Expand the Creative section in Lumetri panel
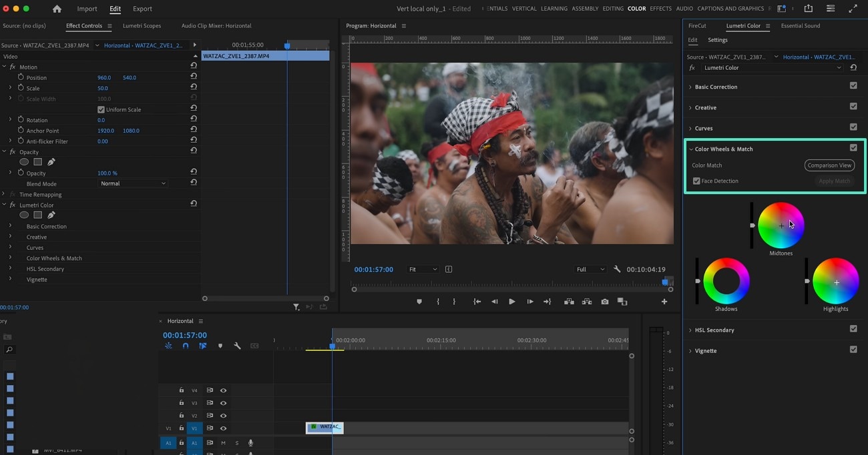The image size is (868, 455). coord(690,107)
